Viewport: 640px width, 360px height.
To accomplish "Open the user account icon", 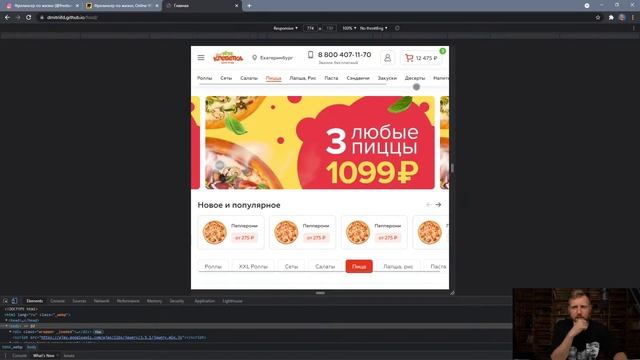I will pos(387,58).
